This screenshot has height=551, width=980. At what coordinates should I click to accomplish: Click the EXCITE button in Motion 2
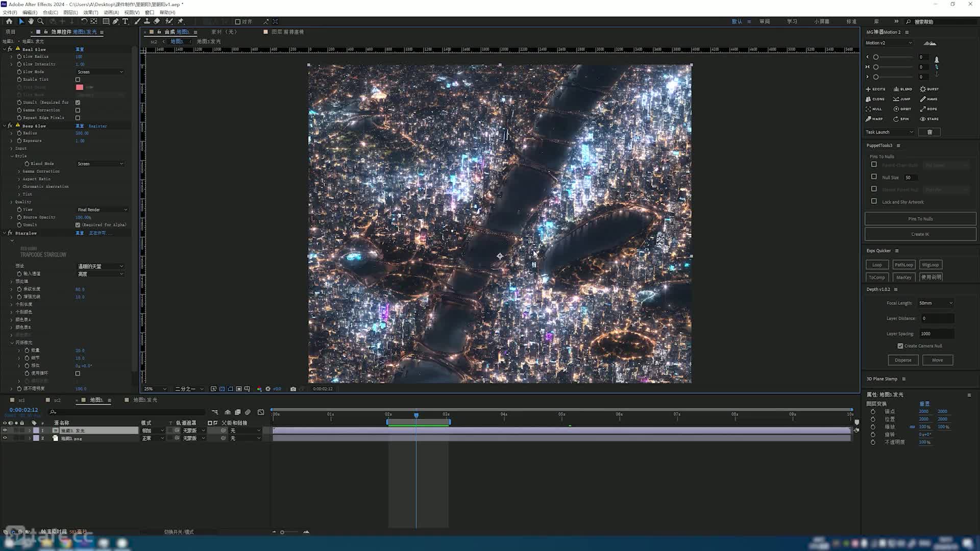click(875, 89)
